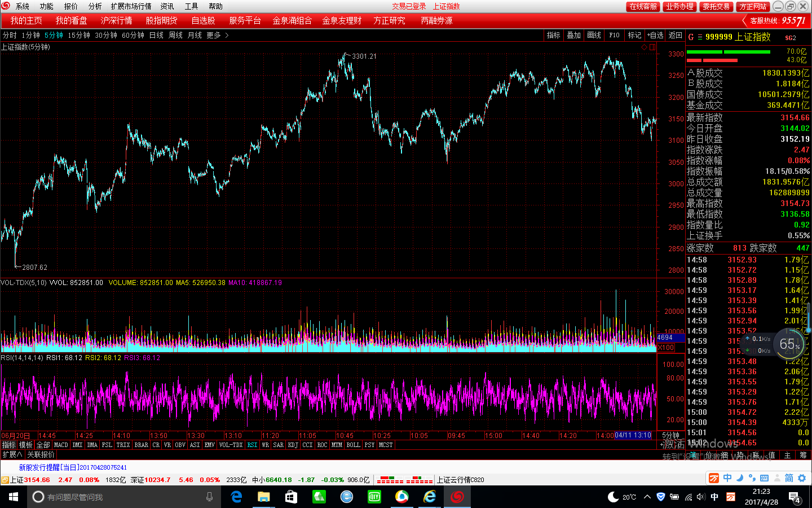
Task: Click the 价 tab in the side panel
Action: [x=709, y=455]
